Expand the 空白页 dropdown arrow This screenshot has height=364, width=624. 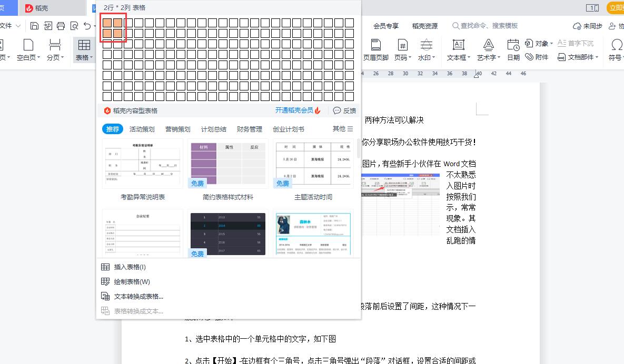(38, 58)
